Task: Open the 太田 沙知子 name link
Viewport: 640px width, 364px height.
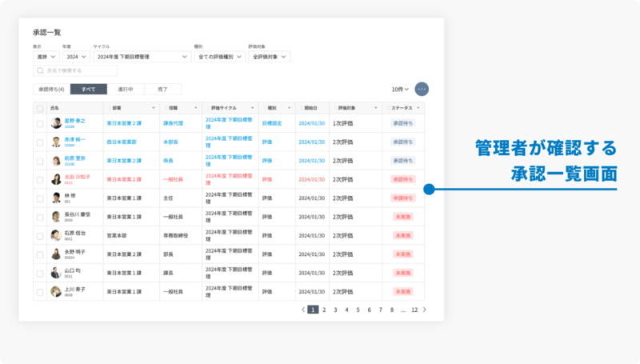Action: coord(77,177)
